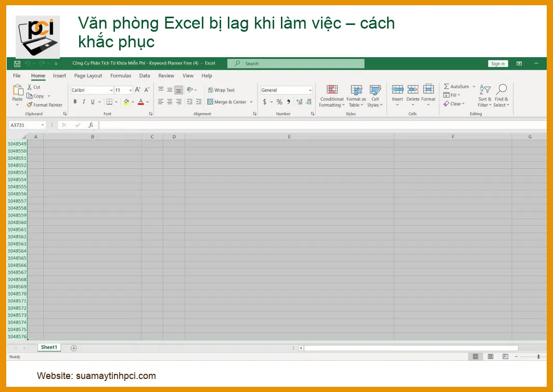Apply comma style format

coord(289,102)
